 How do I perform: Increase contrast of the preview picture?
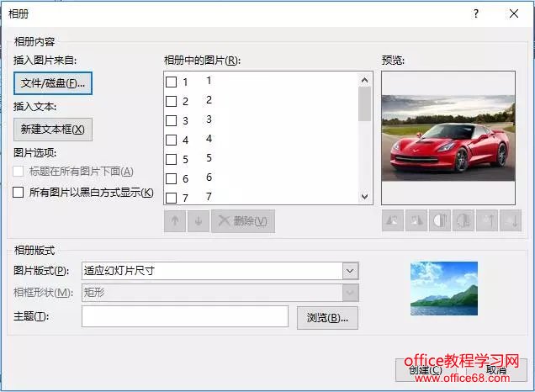point(439,220)
